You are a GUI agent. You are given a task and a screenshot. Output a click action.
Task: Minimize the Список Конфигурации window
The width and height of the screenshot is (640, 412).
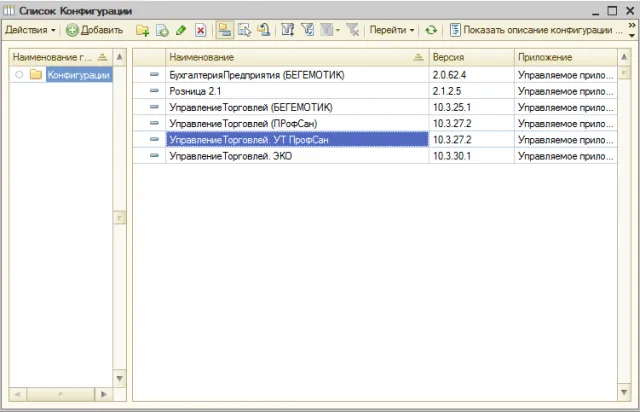(596, 11)
